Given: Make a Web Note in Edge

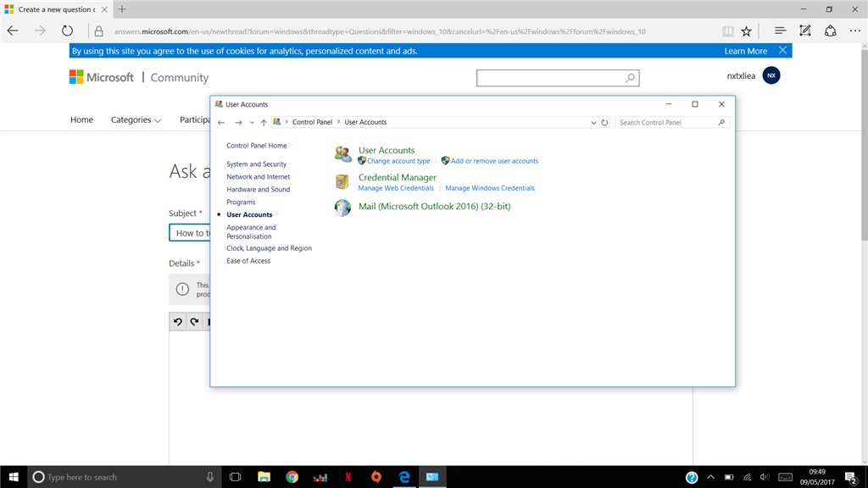Looking at the screenshot, I should [805, 31].
